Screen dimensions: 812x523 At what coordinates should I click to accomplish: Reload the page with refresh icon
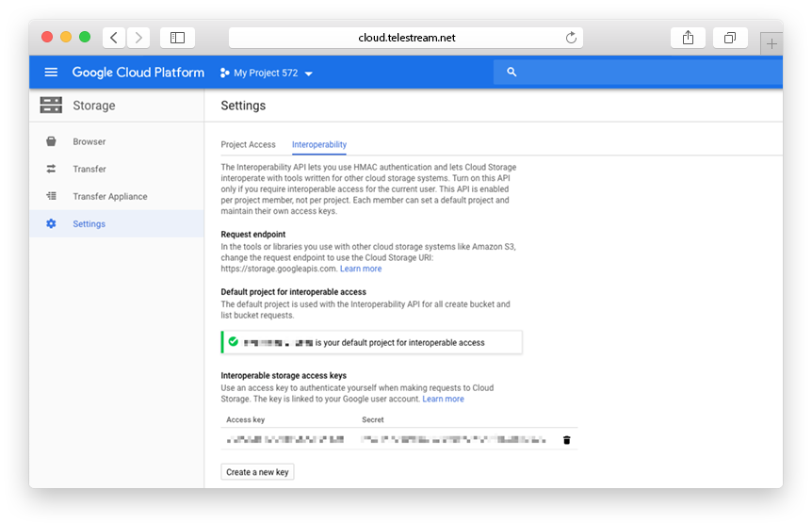(x=571, y=38)
